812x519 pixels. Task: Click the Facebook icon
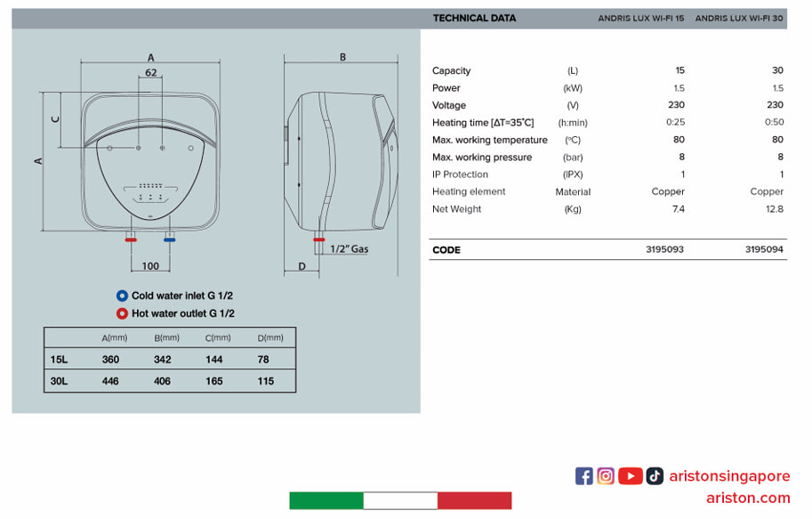[583, 476]
